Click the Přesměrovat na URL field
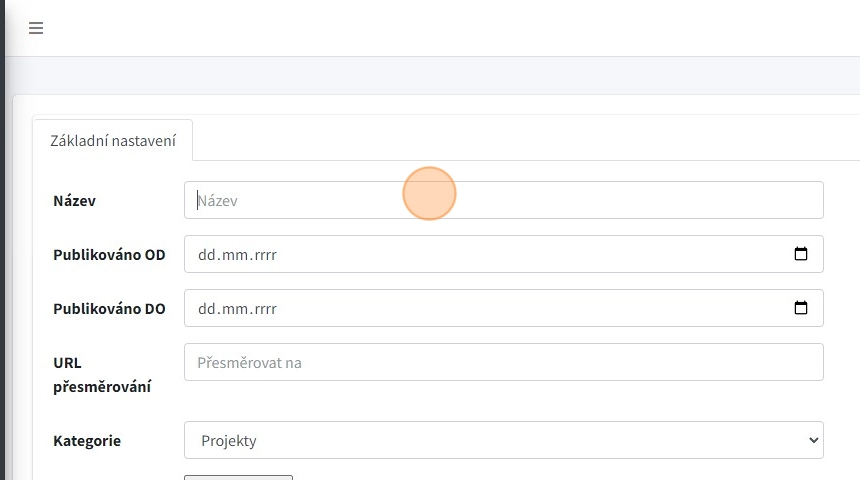Screen dimensions: 860x480 point(503,362)
